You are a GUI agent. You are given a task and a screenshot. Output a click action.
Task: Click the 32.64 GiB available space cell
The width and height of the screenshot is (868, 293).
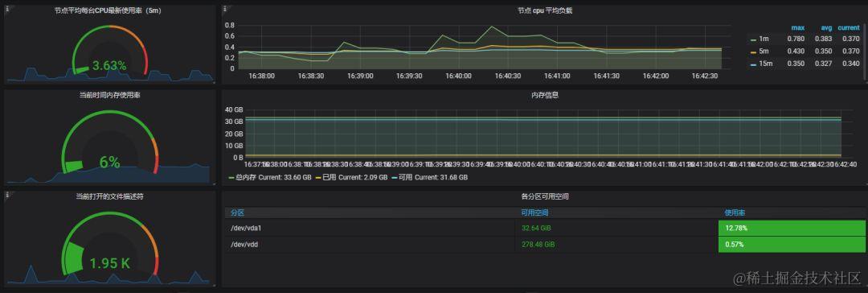pyautogui.click(x=616, y=228)
